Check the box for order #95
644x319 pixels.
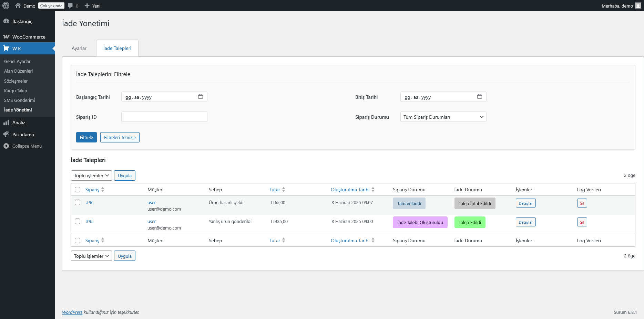click(x=78, y=221)
